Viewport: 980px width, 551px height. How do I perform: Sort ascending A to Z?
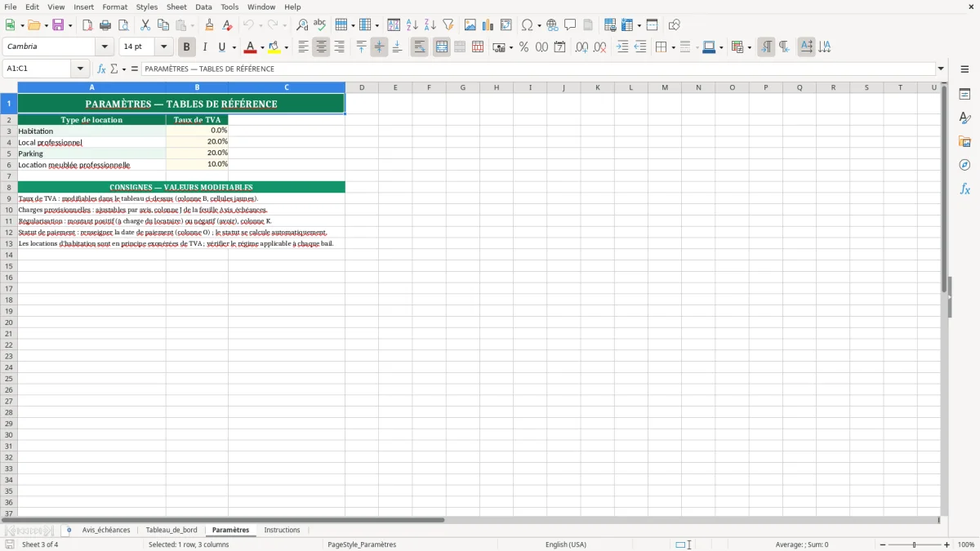point(412,25)
